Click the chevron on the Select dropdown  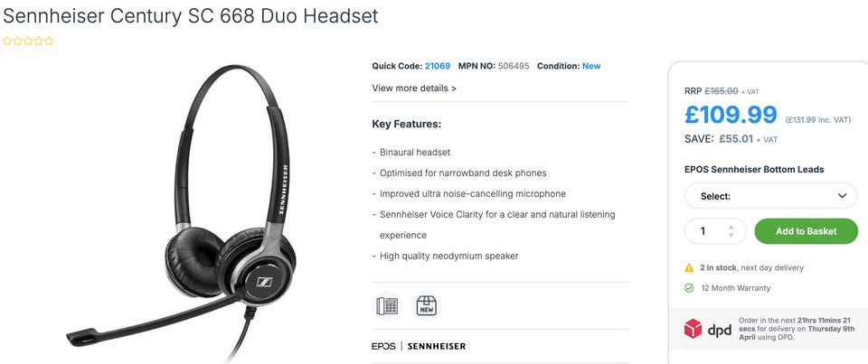click(842, 196)
